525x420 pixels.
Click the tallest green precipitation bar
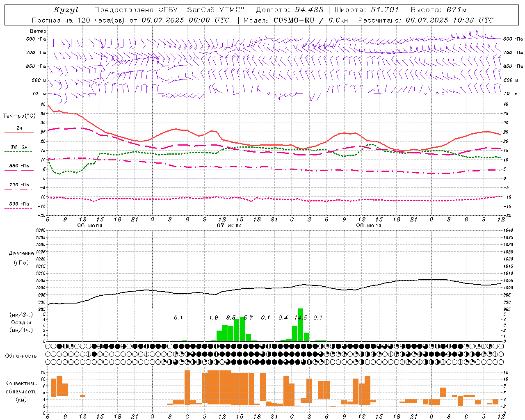click(x=300, y=325)
